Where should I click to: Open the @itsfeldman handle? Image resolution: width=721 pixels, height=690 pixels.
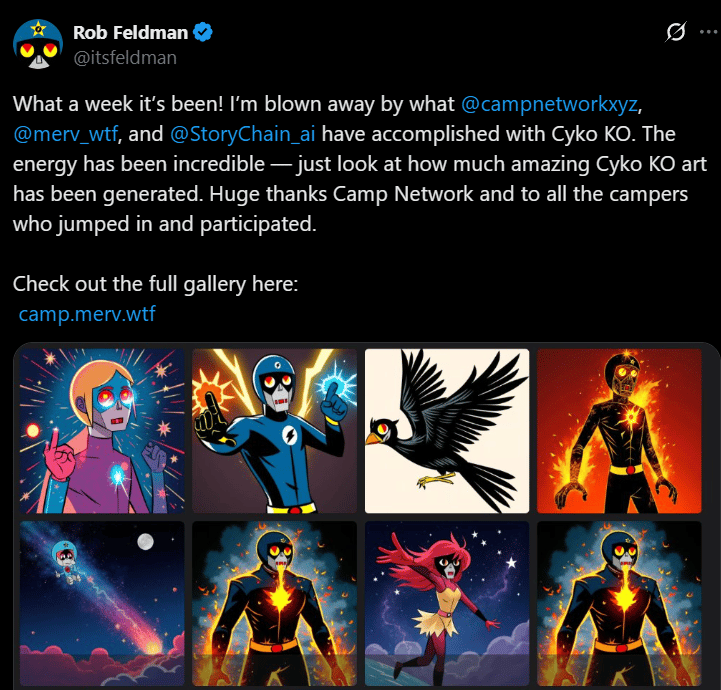point(125,58)
